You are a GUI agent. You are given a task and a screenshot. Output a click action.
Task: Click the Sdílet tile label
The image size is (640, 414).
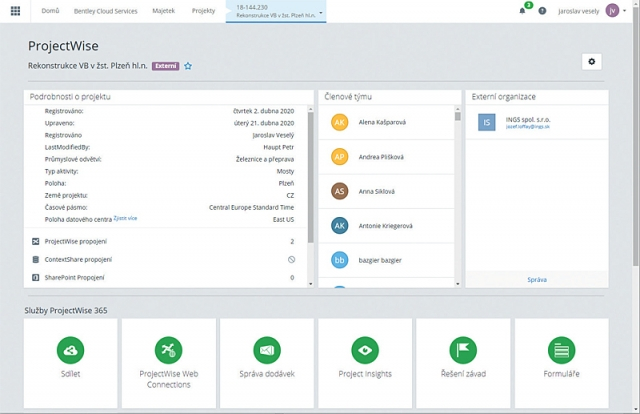pyautogui.click(x=70, y=374)
